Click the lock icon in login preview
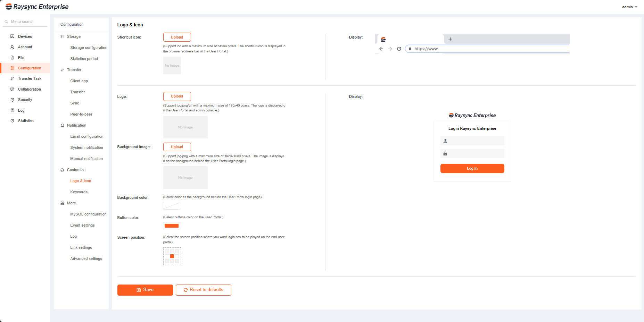The image size is (644, 322). (x=445, y=154)
